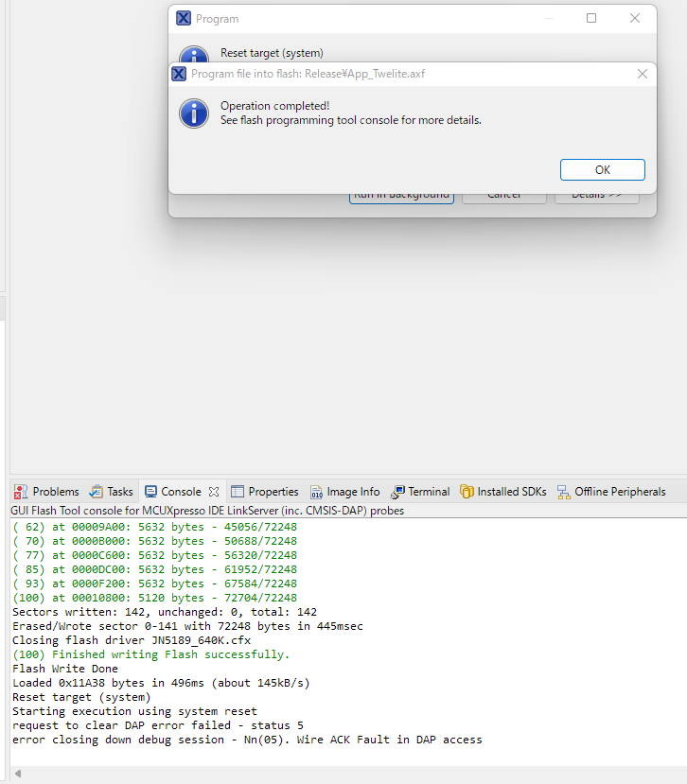Click the console's horizontal scrollbar left arrow
Screen dimensions: 687x784
[19, 773]
